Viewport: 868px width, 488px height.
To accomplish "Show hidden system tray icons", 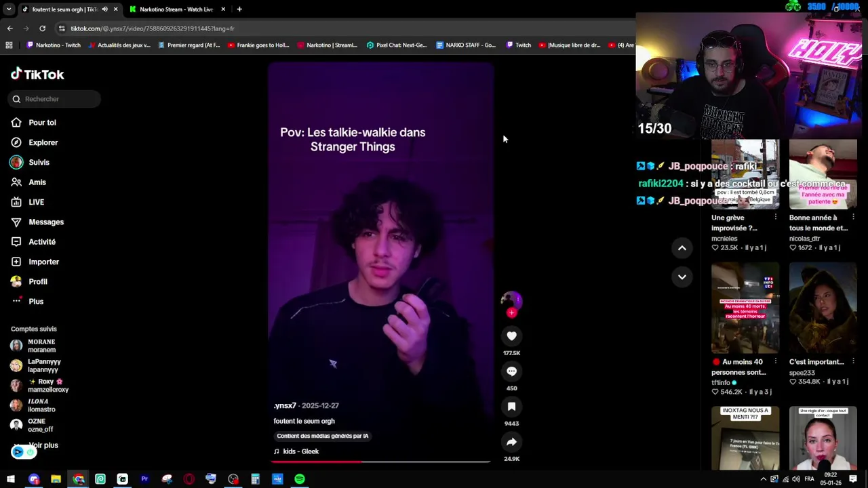I will [764, 479].
